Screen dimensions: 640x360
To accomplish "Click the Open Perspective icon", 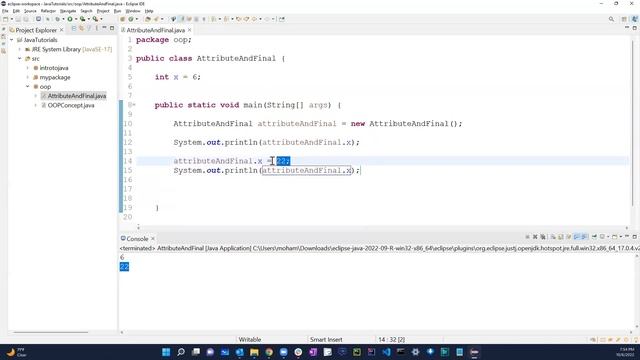I will click(x=624, y=19).
